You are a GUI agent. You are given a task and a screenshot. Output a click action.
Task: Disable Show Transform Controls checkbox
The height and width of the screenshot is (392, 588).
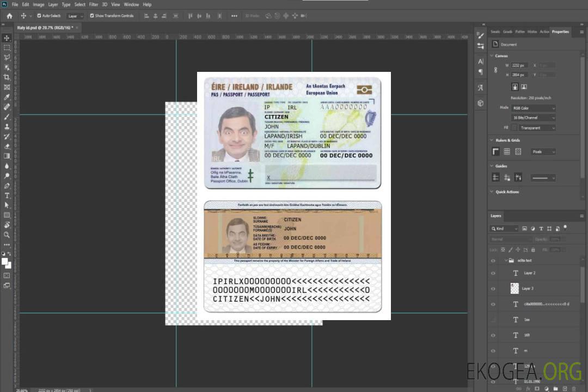(x=92, y=16)
